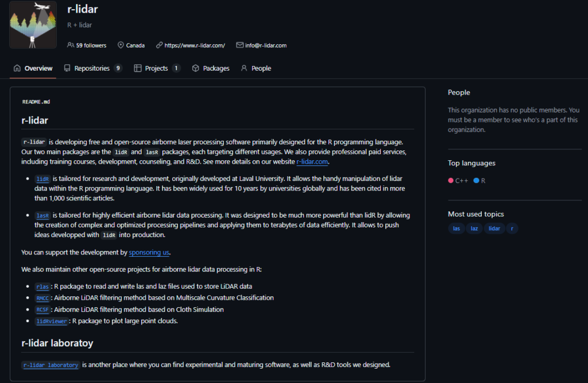
Task: Open the sponsoring us link
Action: point(149,252)
